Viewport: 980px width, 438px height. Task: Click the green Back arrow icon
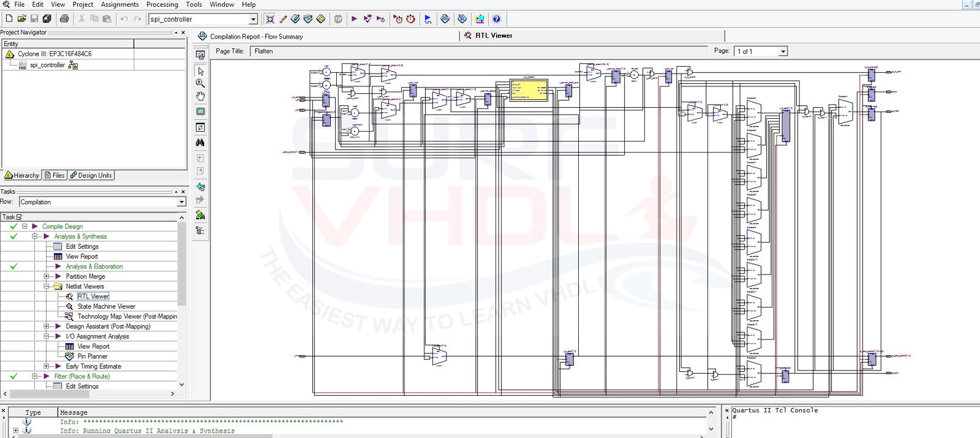point(200,187)
